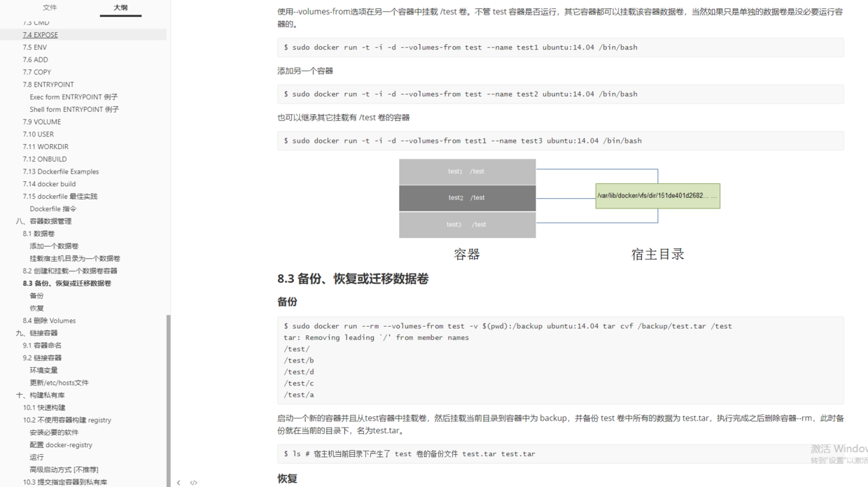
Task: Select 9.2 链接容器 in outline
Action: 42,358
